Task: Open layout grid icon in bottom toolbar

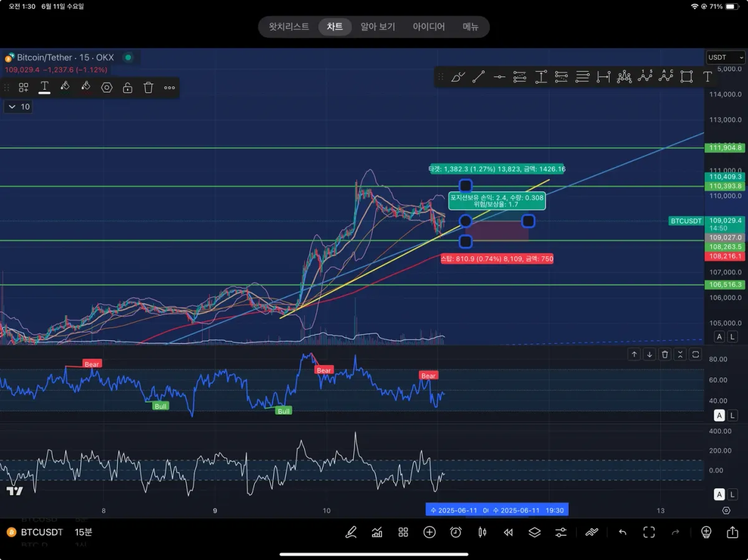Action: (x=403, y=532)
